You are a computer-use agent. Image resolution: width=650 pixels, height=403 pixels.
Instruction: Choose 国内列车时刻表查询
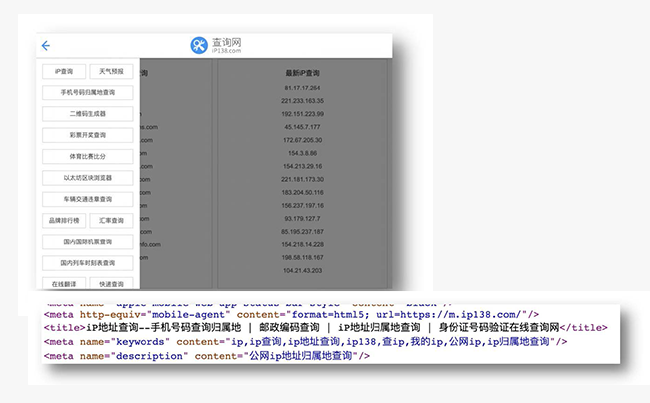[87, 262]
